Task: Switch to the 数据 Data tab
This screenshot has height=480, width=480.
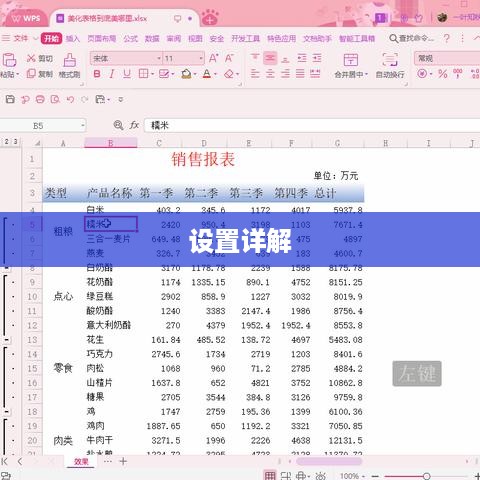Action: pos(152,39)
